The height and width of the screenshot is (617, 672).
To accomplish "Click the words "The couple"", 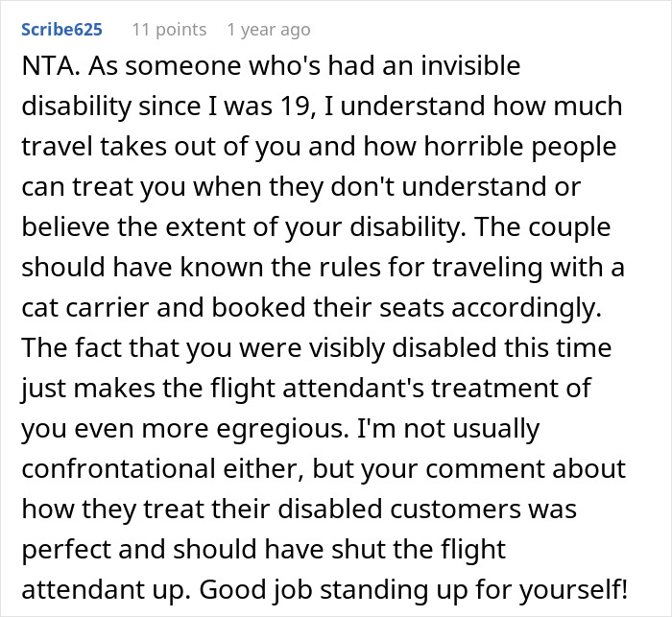I will [x=541, y=227].
